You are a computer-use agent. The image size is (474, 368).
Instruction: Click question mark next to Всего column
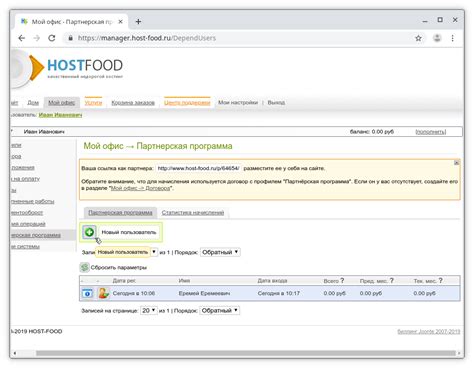(342, 281)
